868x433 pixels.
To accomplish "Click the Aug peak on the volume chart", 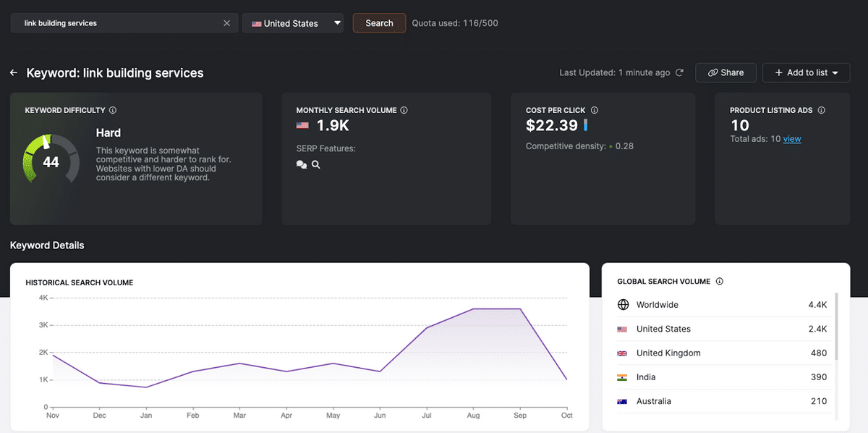I will 474,309.
